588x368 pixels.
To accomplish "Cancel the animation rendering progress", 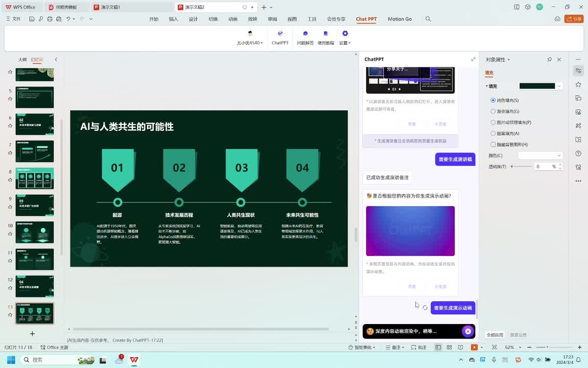I will pyautogui.click(x=468, y=331).
